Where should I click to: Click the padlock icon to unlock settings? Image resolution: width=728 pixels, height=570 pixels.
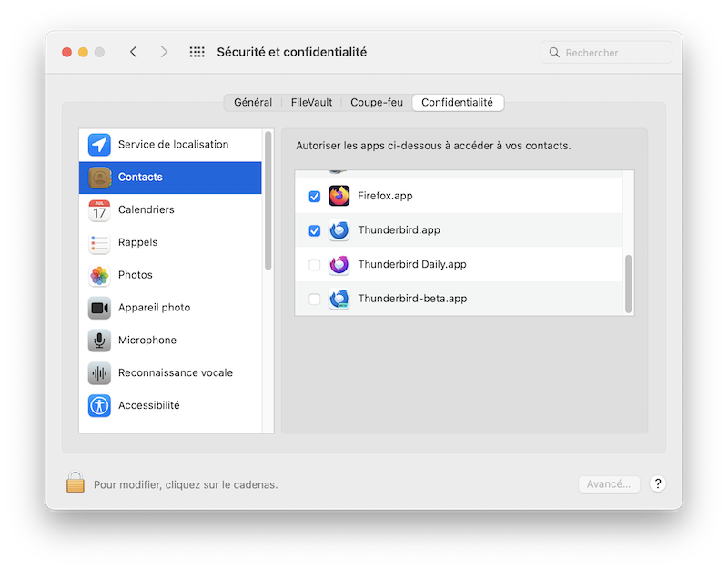click(x=75, y=483)
